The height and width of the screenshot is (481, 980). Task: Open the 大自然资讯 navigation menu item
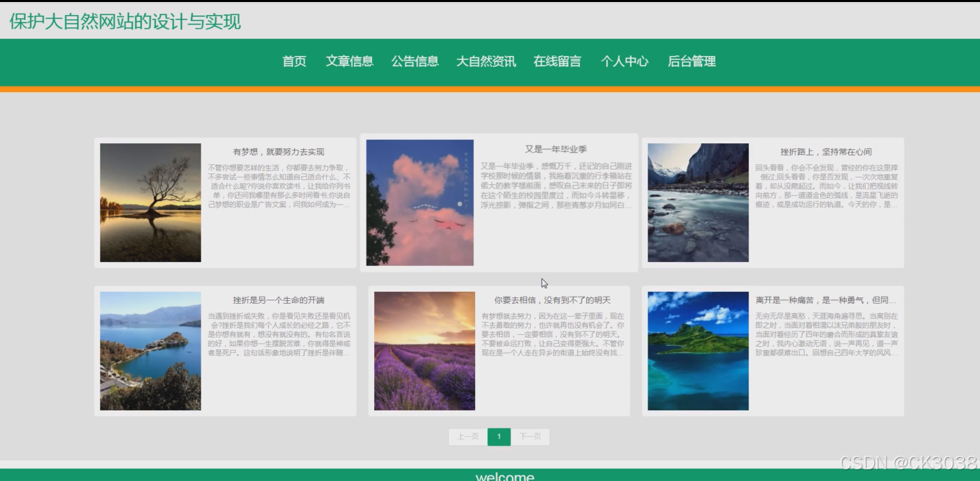(487, 61)
